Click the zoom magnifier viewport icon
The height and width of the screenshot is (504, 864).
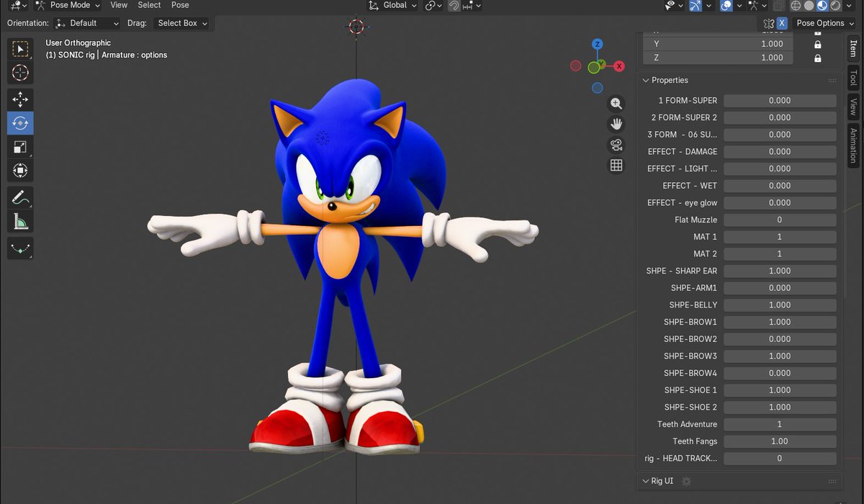pos(616,104)
